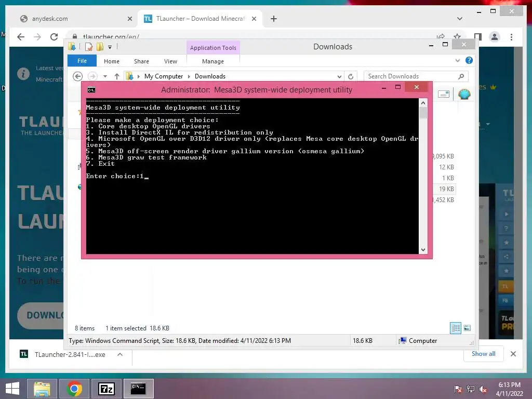The width and height of the screenshot is (532, 399).
Task: Open the Home ribbon tab
Action: tap(112, 61)
